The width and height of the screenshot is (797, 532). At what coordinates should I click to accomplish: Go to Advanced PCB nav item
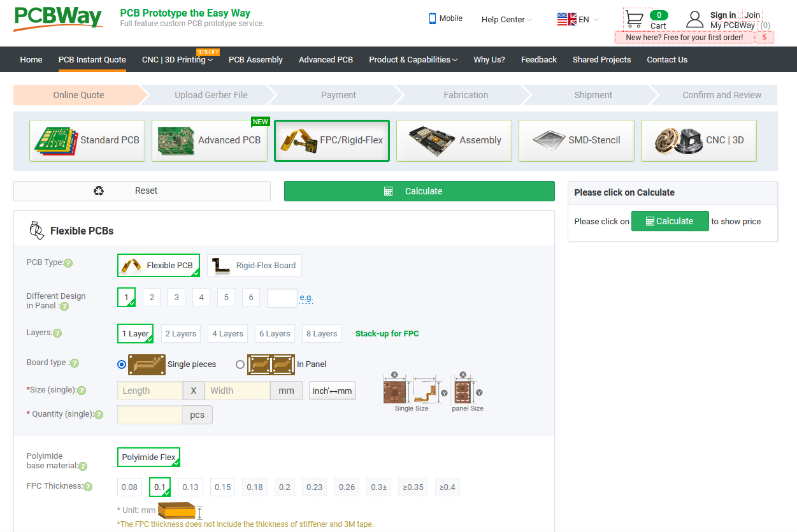[x=326, y=60]
